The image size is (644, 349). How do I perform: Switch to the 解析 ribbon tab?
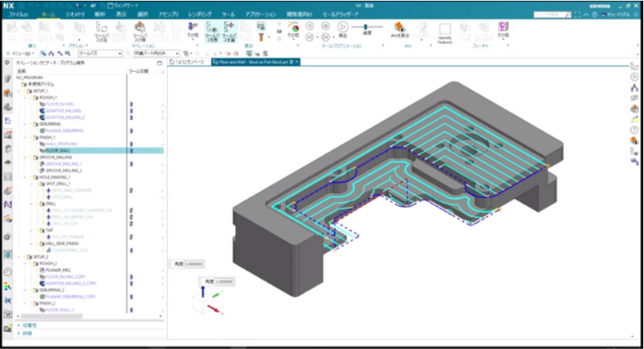click(x=100, y=14)
